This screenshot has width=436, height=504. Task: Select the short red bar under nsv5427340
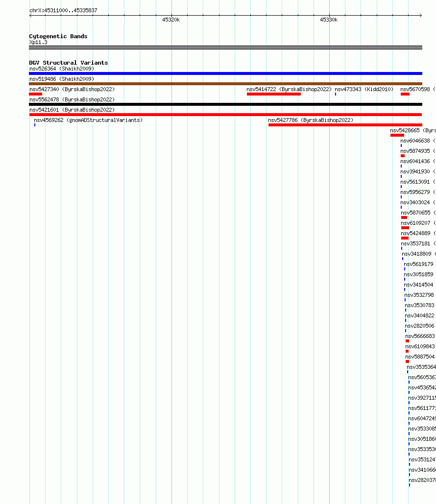coord(36,94)
